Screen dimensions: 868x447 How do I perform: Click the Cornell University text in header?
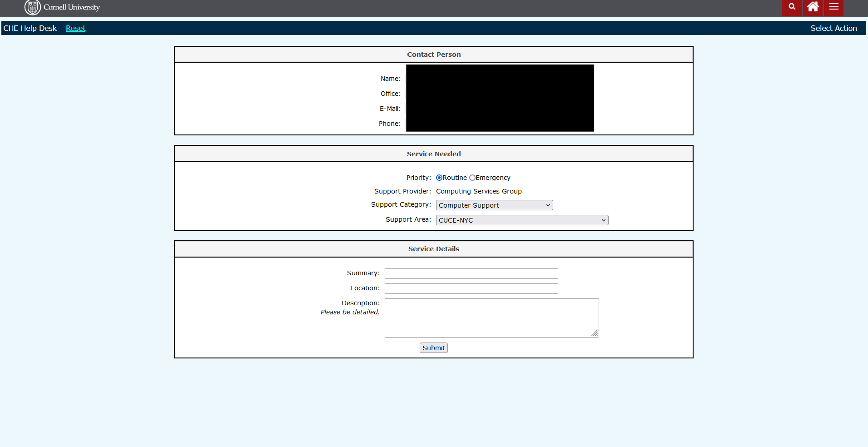tap(71, 7)
